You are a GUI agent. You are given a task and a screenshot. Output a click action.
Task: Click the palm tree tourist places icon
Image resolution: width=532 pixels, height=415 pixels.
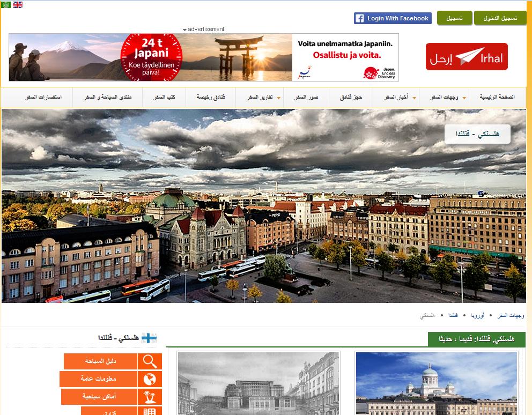tap(150, 397)
